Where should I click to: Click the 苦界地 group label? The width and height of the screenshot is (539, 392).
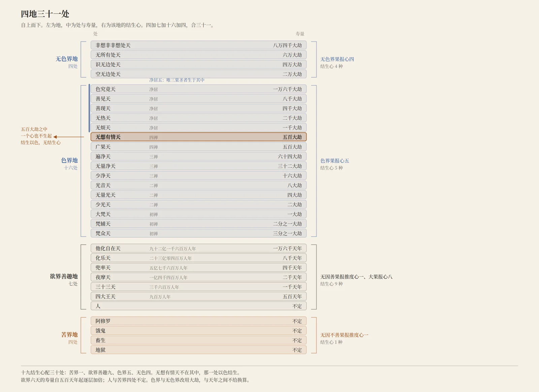point(69,335)
